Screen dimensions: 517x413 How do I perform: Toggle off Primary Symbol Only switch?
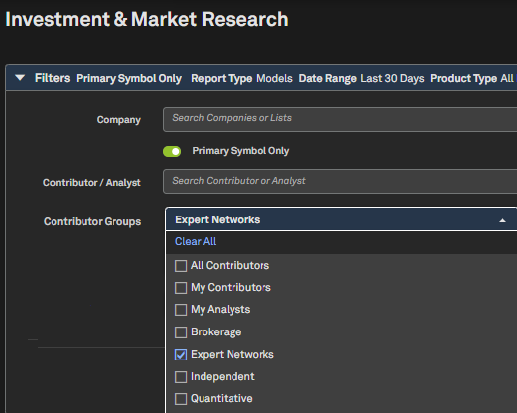click(172, 151)
